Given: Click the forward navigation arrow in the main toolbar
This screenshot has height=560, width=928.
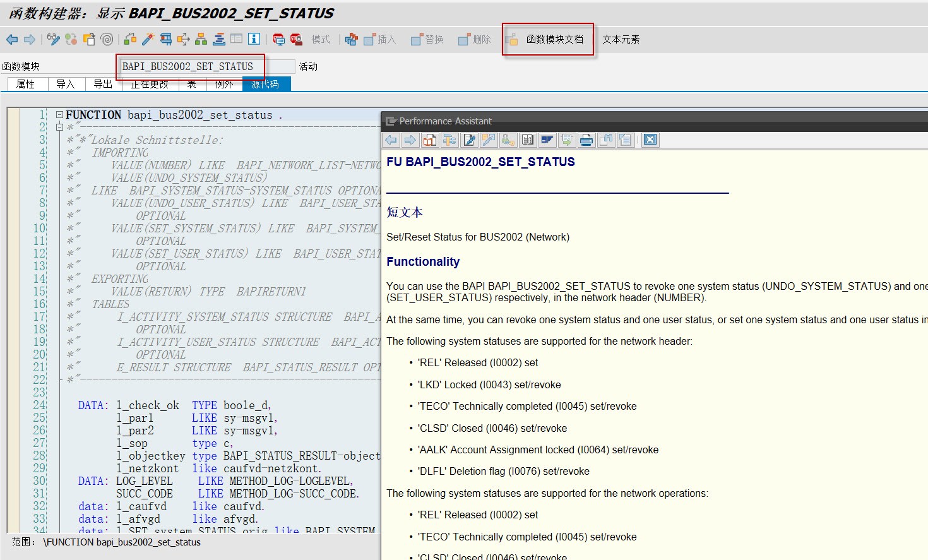Looking at the screenshot, I should point(29,39).
